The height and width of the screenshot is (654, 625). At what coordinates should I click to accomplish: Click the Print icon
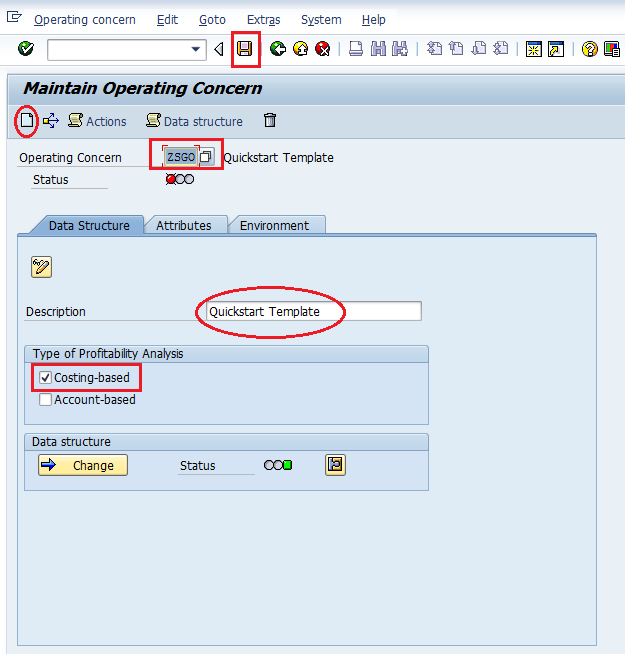click(x=355, y=49)
